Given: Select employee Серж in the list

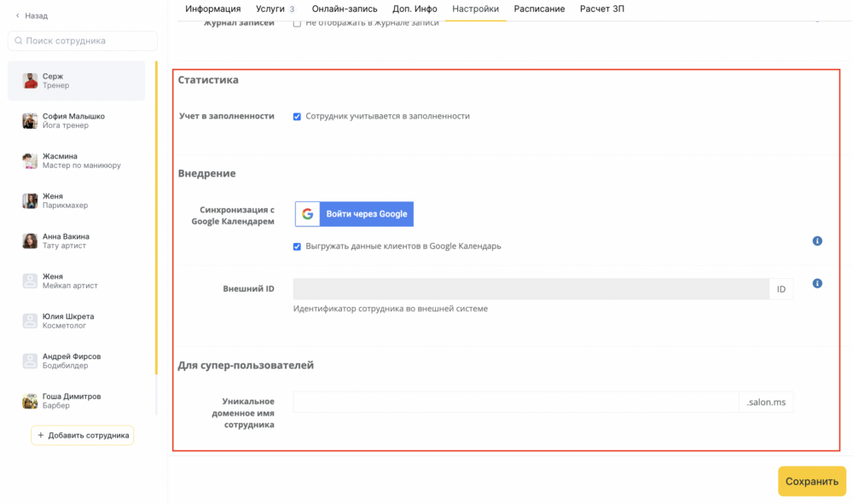Looking at the screenshot, I should coord(76,80).
